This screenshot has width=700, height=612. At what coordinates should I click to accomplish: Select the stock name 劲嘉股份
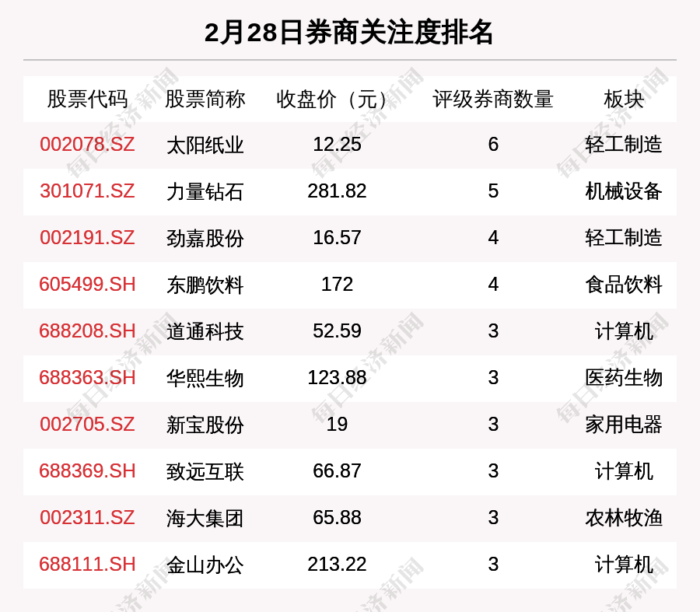click(205, 239)
